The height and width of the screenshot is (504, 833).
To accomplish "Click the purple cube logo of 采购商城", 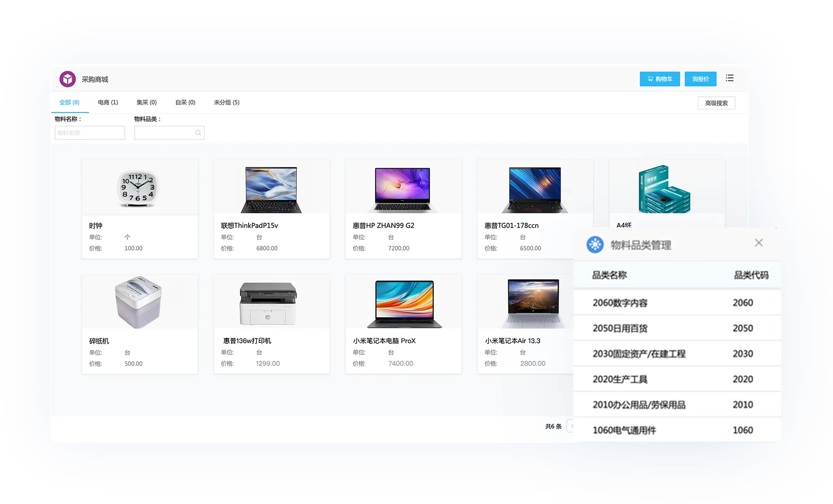I will coord(68,79).
